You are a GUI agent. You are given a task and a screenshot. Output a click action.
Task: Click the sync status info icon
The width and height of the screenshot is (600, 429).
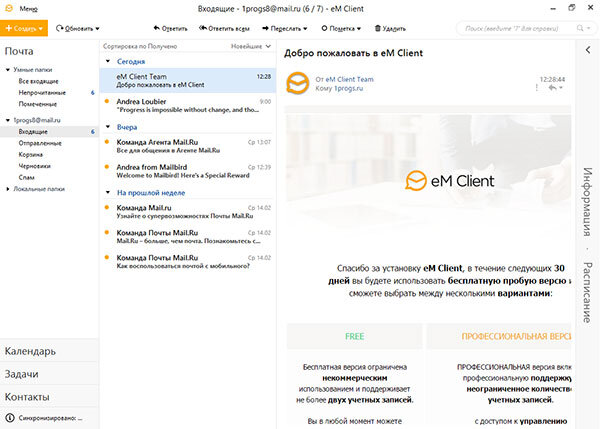(x=10, y=418)
